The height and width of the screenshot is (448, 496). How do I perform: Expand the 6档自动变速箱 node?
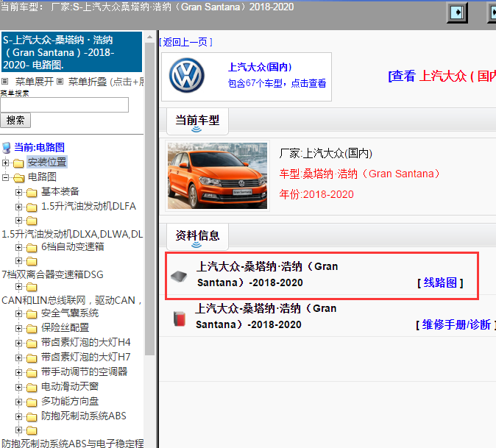[x=18, y=247]
